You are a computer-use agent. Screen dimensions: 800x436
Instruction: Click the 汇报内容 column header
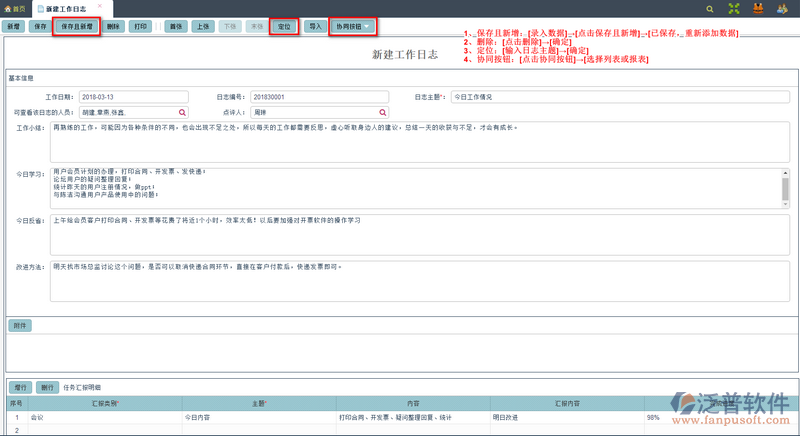[x=567, y=403]
